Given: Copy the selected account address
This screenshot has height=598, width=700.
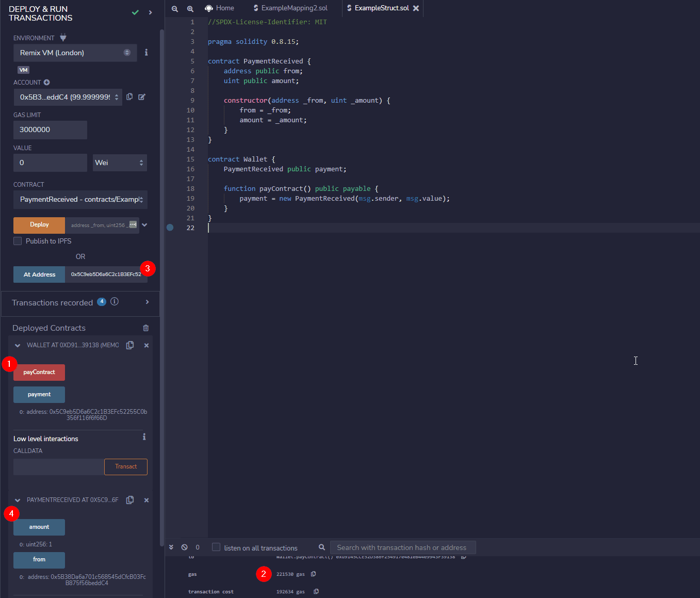Looking at the screenshot, I should [x=129, y=96].
